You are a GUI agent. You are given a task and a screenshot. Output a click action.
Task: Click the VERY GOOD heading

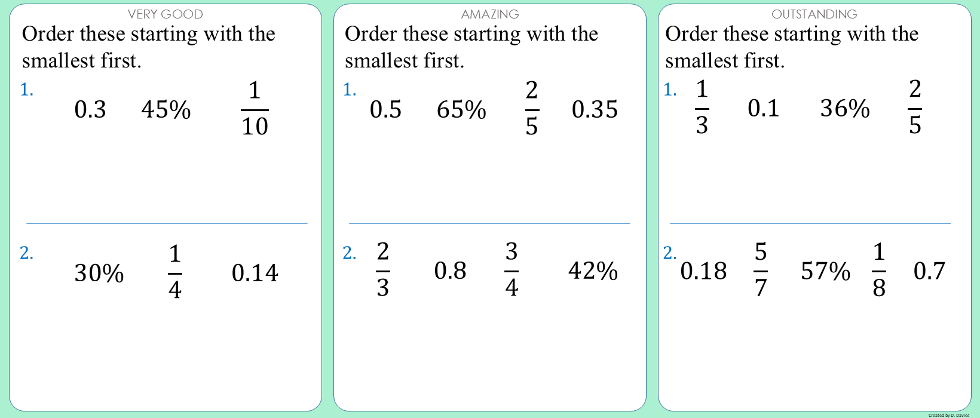(x=165, y=14)
